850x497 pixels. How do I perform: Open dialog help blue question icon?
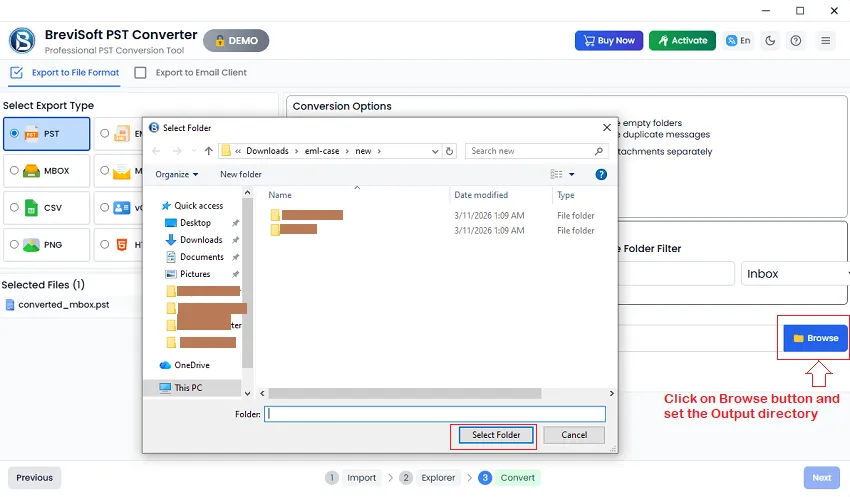click(x=601, y=175)
